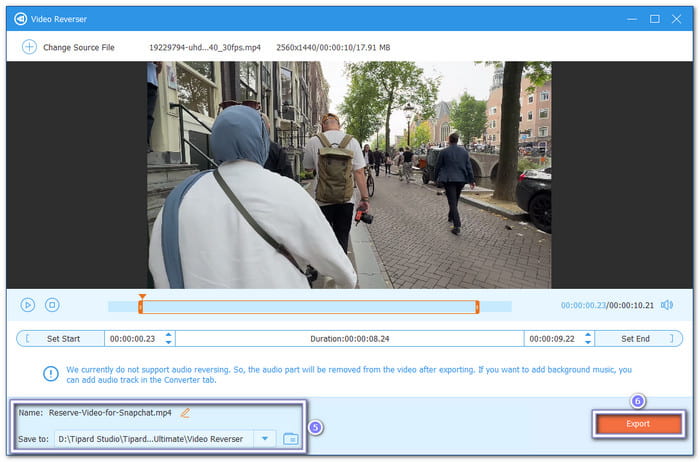This screenshot has width=700, height=462.
Task: Click the start time field 00:00:00.23
Action: [133, 339]
